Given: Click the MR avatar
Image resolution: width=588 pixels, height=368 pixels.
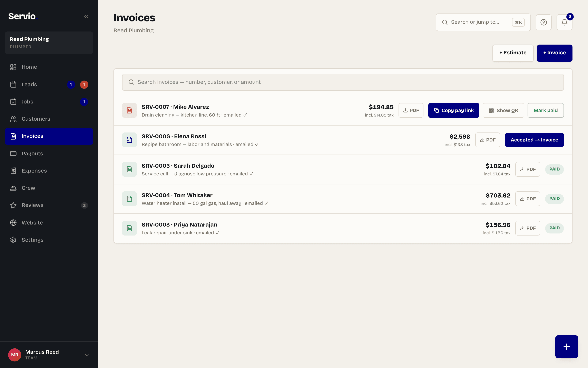Looking at the screenshot, I should point(14,355).
